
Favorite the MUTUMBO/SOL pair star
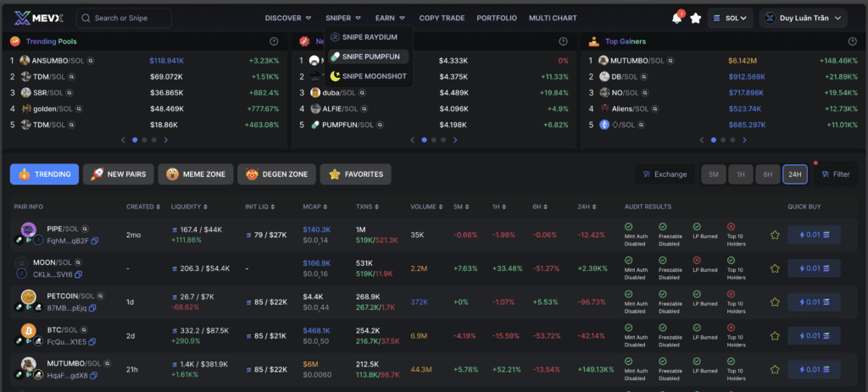pyautogui.click(x=775, y=369)
